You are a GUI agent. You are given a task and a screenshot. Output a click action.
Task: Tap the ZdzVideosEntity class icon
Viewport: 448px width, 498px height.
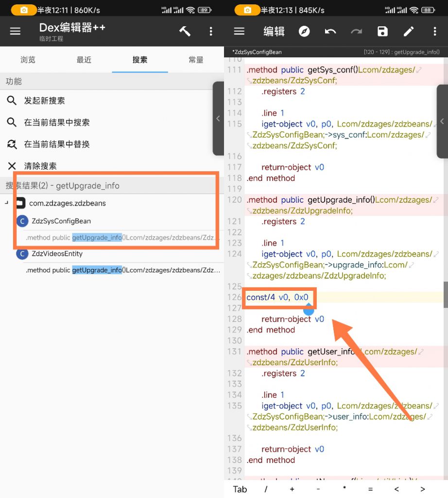(x=23, y=253)
